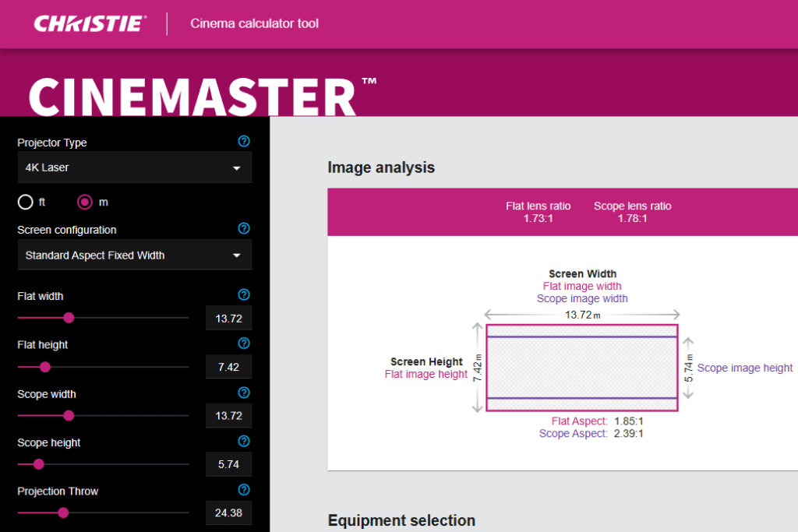Click the Scope Aspect 2.39:1 text
798x532 pixels.
pos(591,433)
